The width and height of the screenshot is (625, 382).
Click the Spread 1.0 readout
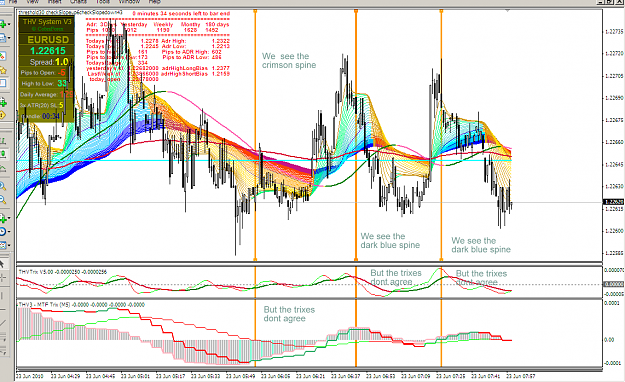point(49,62)
